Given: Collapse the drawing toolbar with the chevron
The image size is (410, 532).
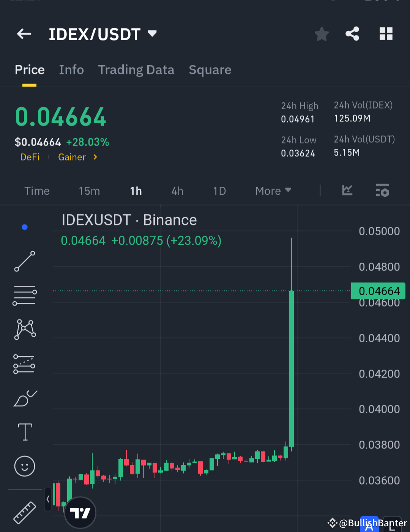Looking at the screenshot, I should pyautogui.click(x=47, y=499).
